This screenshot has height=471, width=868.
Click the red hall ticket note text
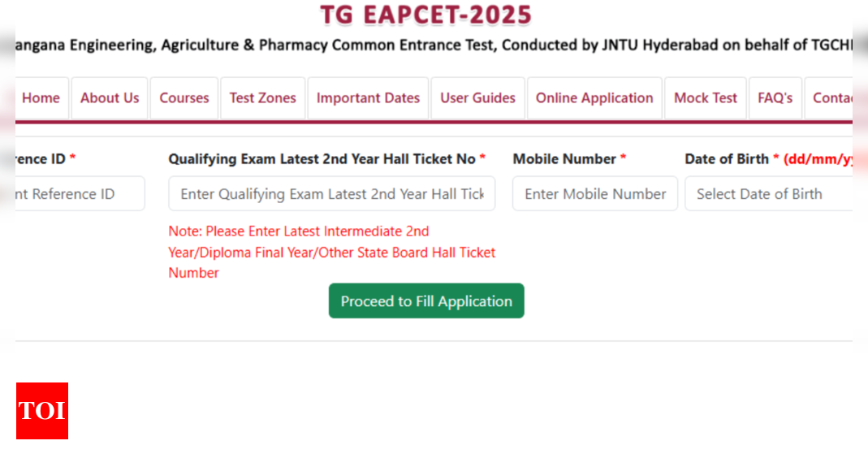click(x=331, y=252)
